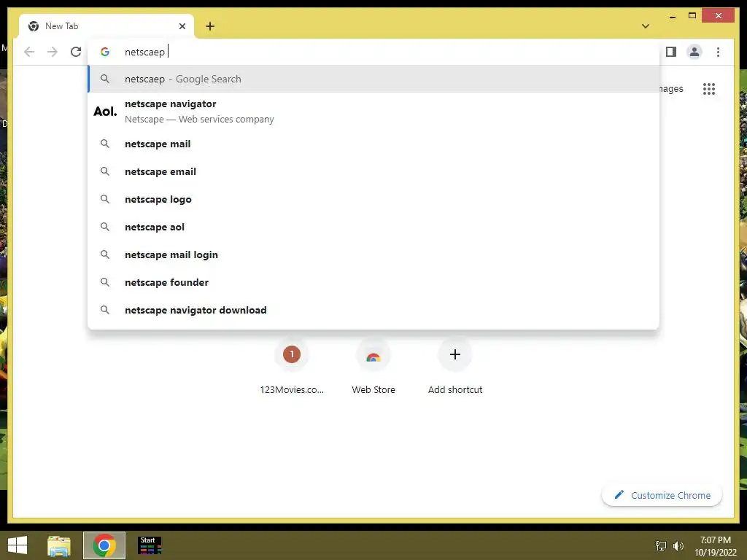Maximize the Chrome window
This screenshot has height=560, width=747.
click(x=692, y=16)
